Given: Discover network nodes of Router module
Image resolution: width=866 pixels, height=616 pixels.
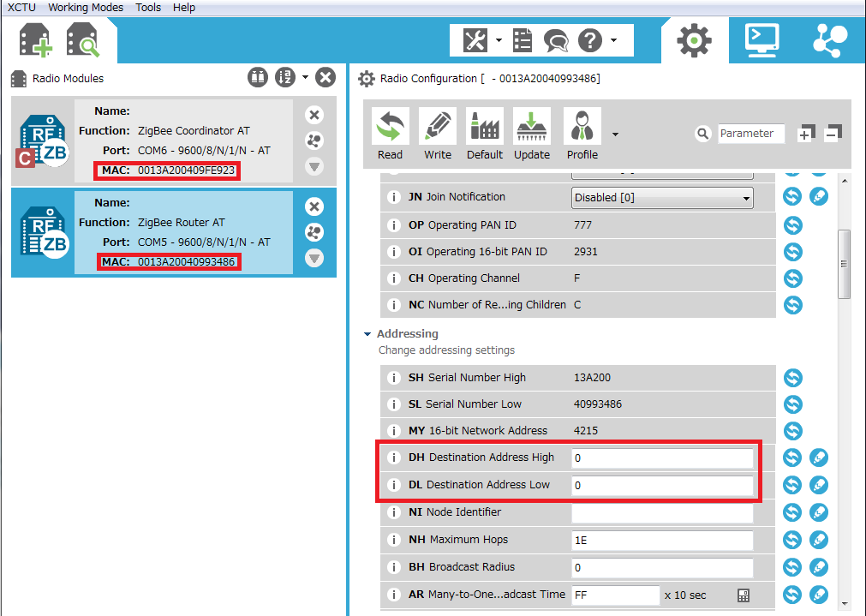Looking at the screenshot, I should pos(314,232).
